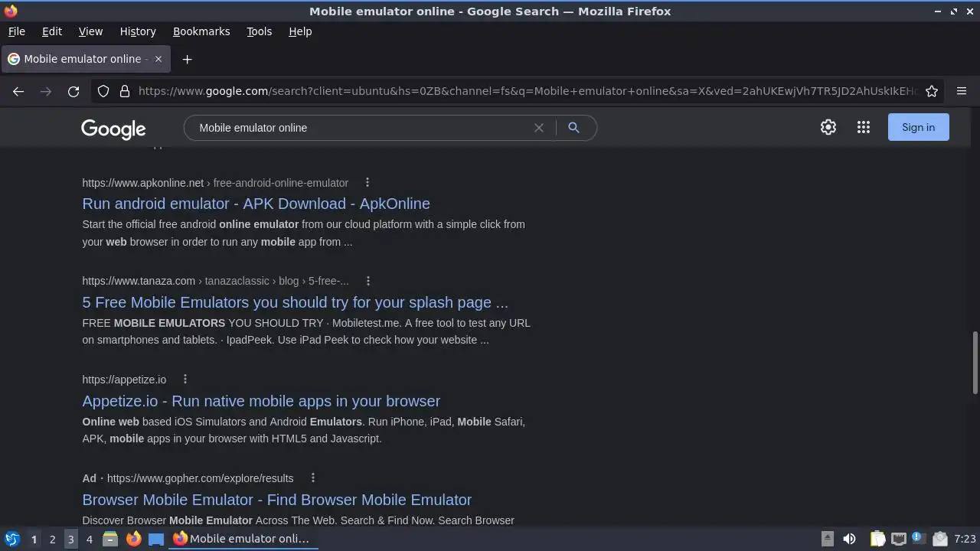Image resolution: width=980 pixels, height=551 pixels.
Task: Click the page vertical scrollbar thumb
Action: [x=975, y=364]
